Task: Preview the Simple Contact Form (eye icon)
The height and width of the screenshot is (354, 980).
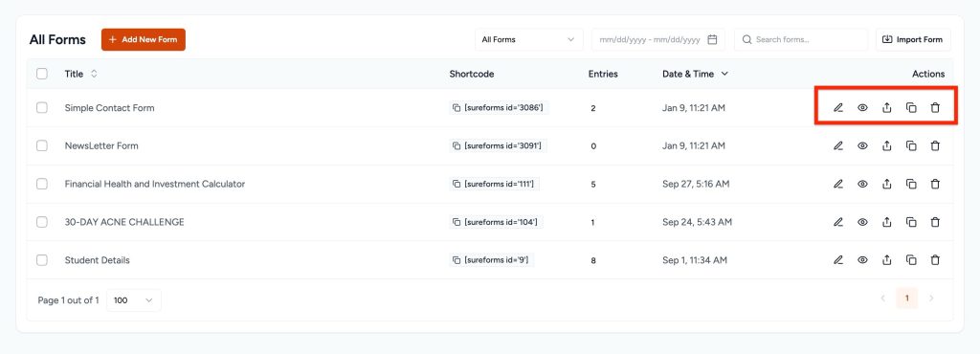Action: click(x=862, y=108)
